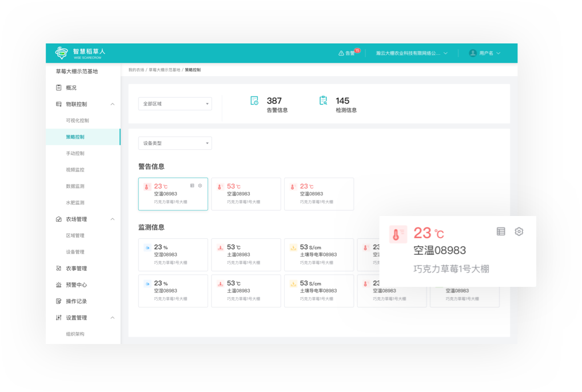Click 我的农场 breadcrumb link

136,70
